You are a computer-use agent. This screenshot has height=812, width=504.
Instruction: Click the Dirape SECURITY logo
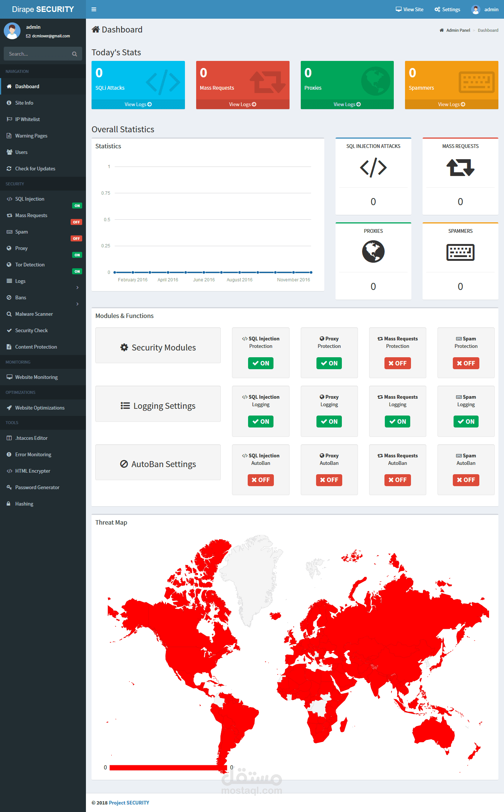(43, 9)
